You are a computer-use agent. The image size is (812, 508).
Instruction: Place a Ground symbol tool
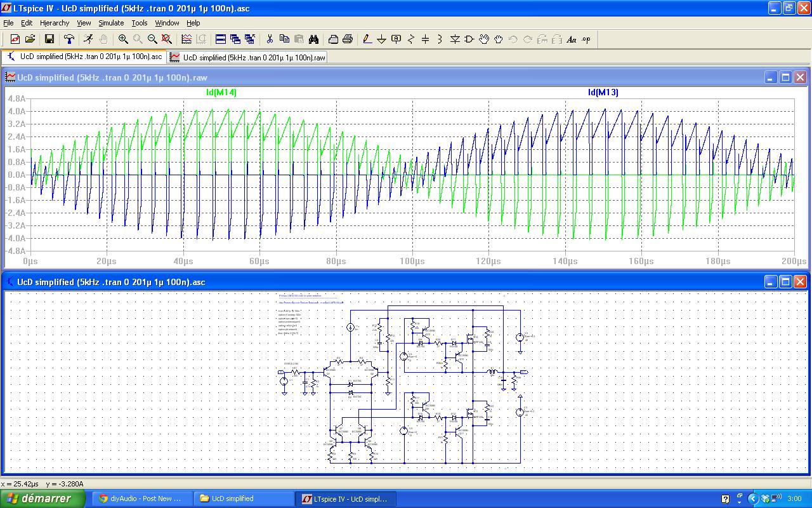point(382,39)
